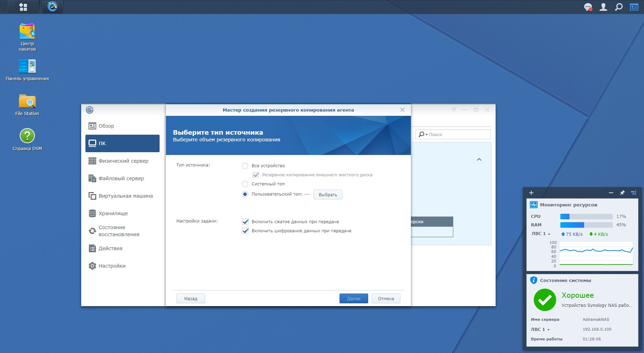Open the user account options icon
The image size is (644, 353).
pos(603,7)
